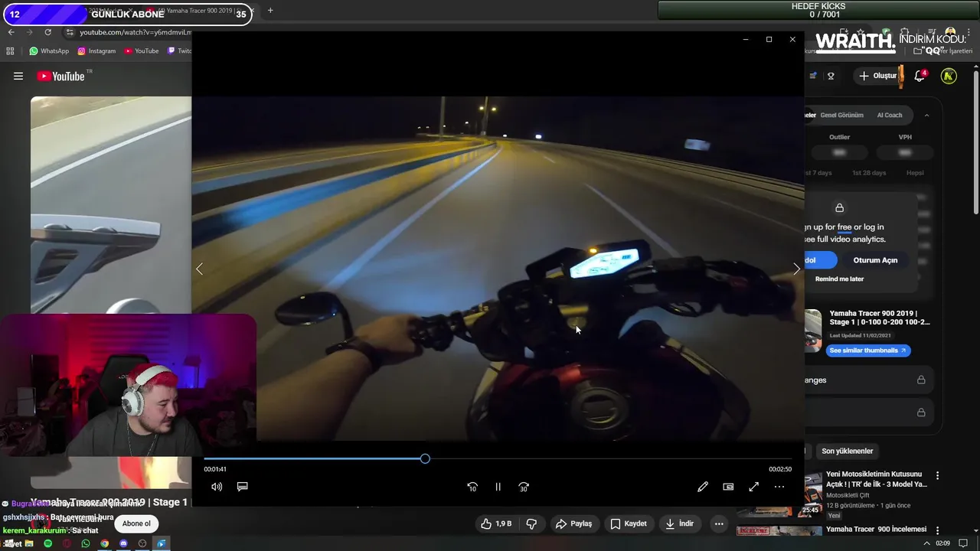The height and width of the screenshot is (551, 980).
Task: Open the Chrome apps grid bookmark
Action: point(10,51)
